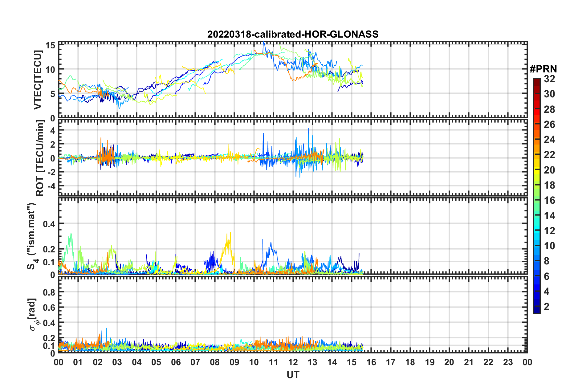Click UT axis tick label "05"
586x392 pixels.
click(x=156, y=362)
